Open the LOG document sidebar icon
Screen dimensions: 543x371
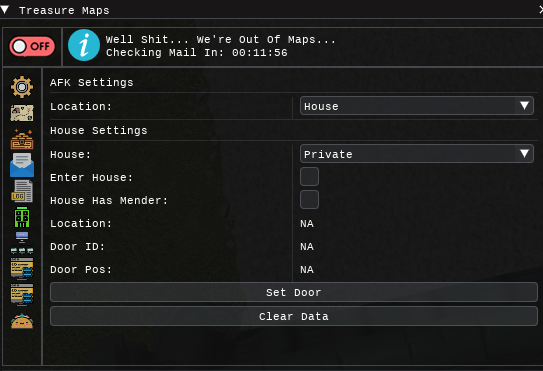click(22, 191)
